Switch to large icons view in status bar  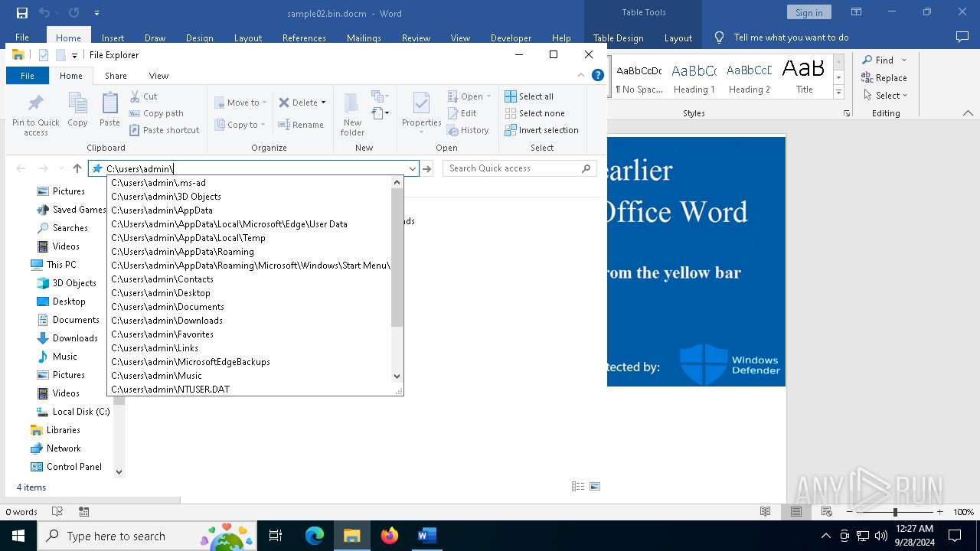click(595, 487)
